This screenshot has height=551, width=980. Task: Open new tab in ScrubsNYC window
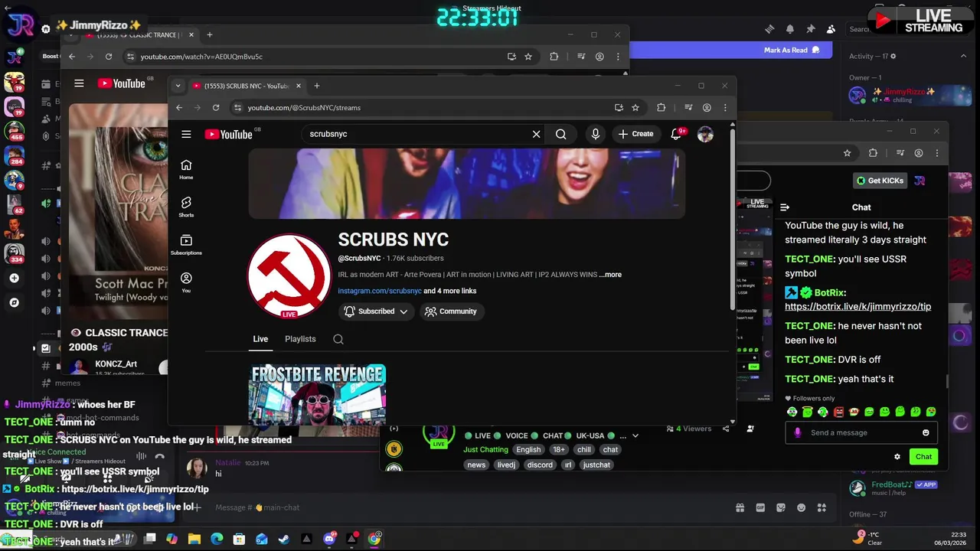click(317, 86)
